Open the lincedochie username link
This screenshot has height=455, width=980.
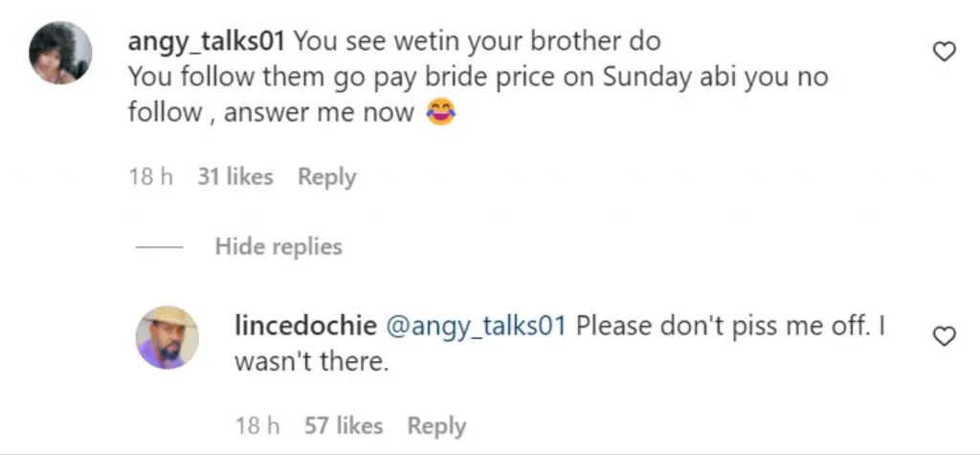coord(303,326)
